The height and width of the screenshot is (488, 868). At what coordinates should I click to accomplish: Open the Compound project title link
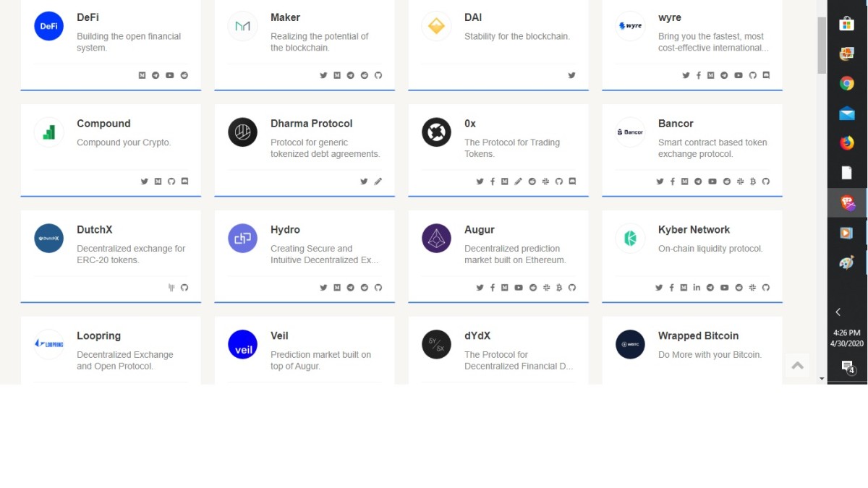[x=103, y=123]
